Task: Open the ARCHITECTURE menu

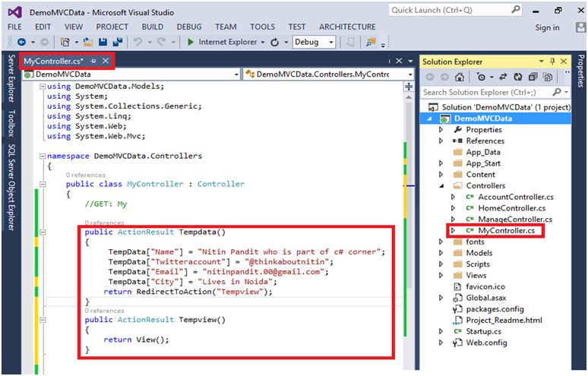Action: pyautogui.click(x=347, y=27)
